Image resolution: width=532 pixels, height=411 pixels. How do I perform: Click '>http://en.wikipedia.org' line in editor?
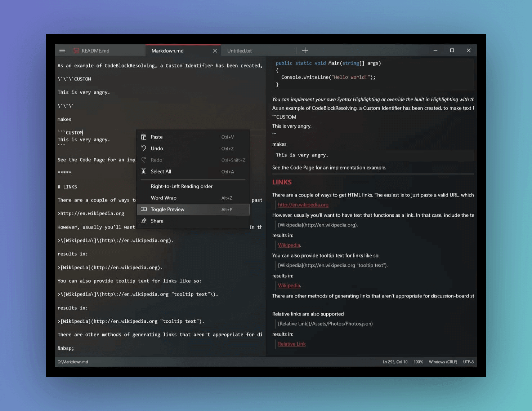coord(91,213)
